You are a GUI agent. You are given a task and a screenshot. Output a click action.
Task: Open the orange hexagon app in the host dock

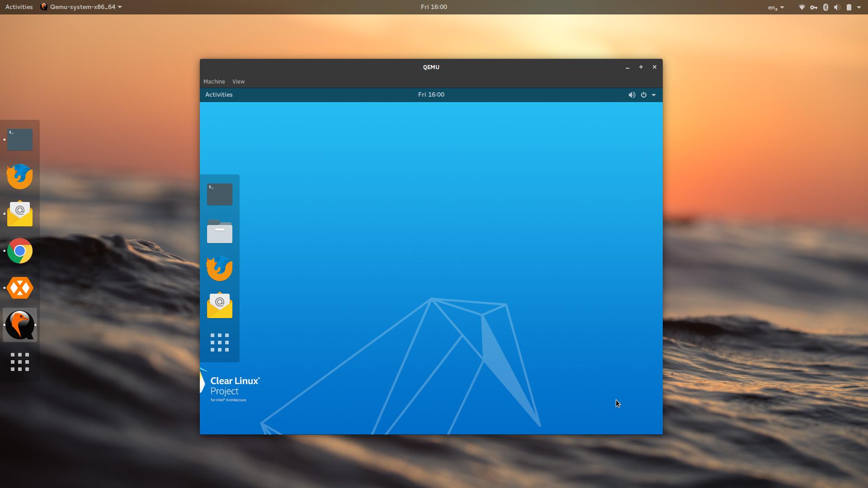[x=20, y=288]
